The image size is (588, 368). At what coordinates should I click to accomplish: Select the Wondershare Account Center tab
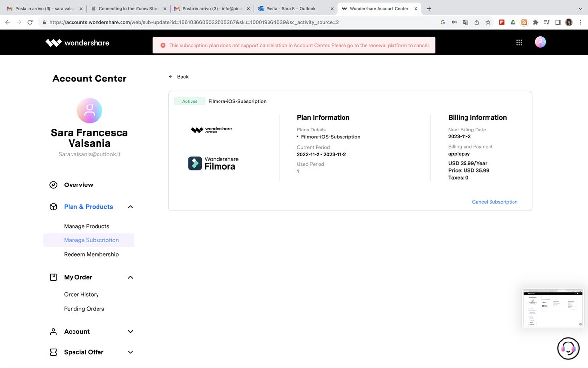point(379,9)
